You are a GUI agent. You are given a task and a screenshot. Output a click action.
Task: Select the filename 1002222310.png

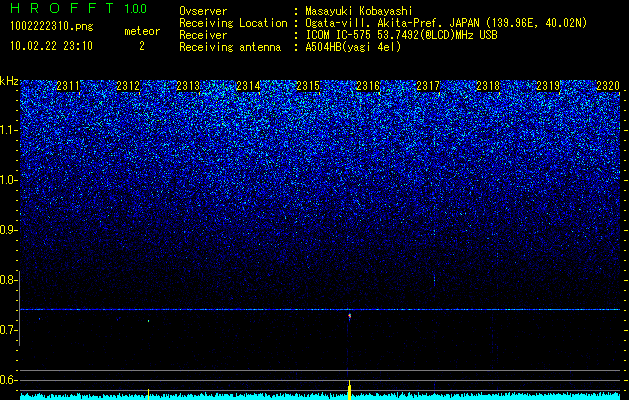(52, 26)
